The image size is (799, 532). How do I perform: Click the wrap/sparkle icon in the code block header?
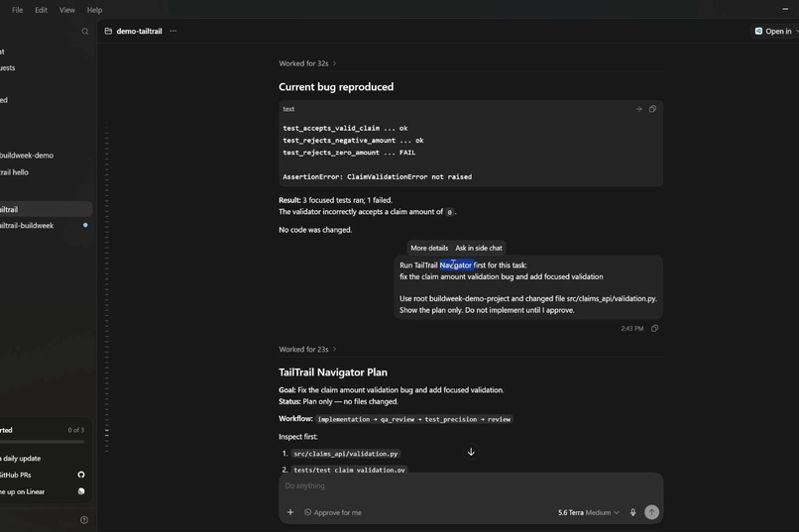click(639, 109)
